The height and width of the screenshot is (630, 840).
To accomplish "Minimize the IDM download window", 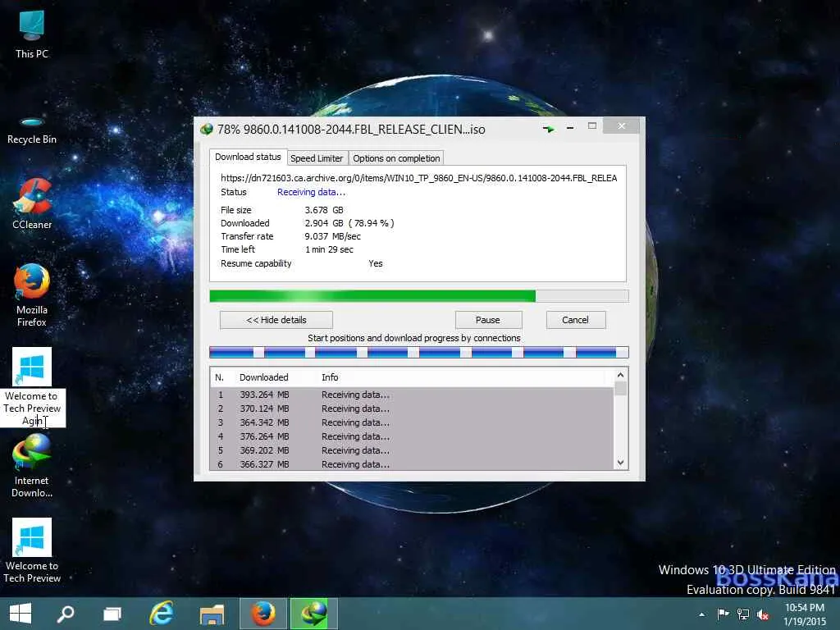I will pyautogui.click(x=570, y=127).
